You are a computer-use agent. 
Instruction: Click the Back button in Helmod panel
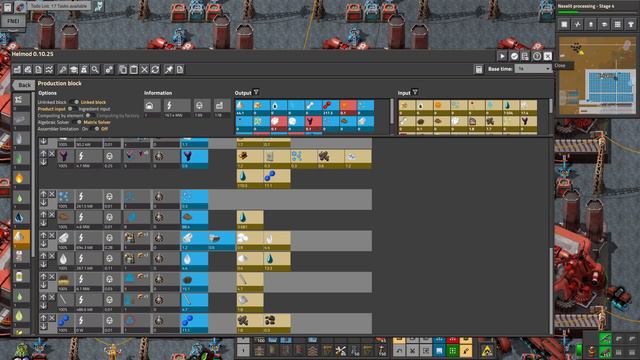coord(24,85)
